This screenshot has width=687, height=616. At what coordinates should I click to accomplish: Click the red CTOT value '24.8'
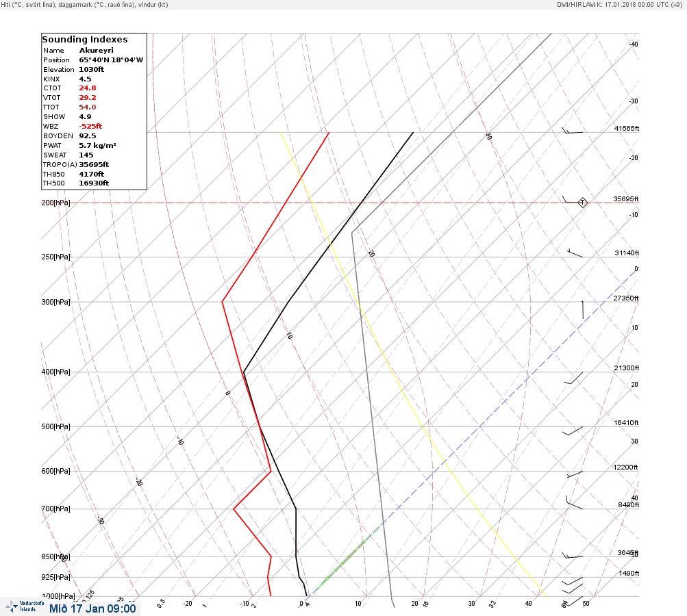point(87,88)
